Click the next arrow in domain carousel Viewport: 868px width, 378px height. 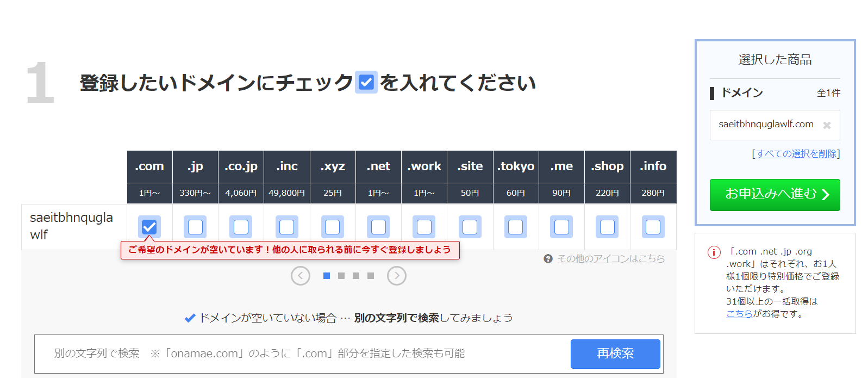click(x=397, y=276)
